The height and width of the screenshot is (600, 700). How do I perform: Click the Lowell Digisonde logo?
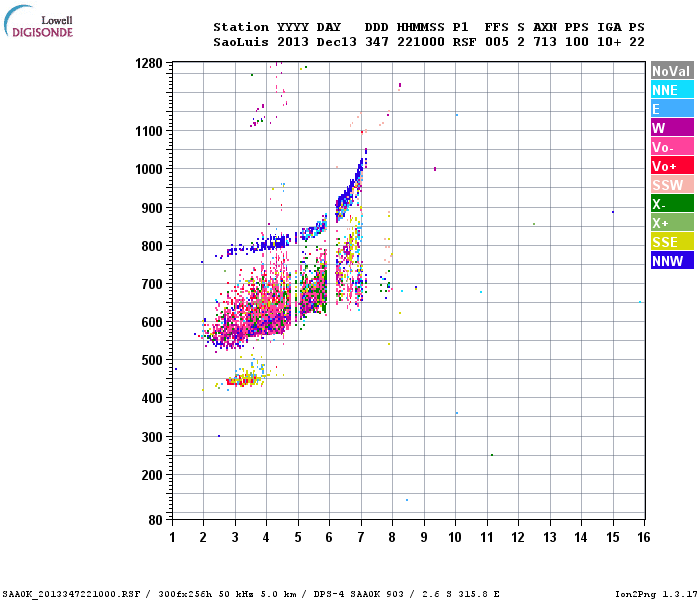pos(38,21)
